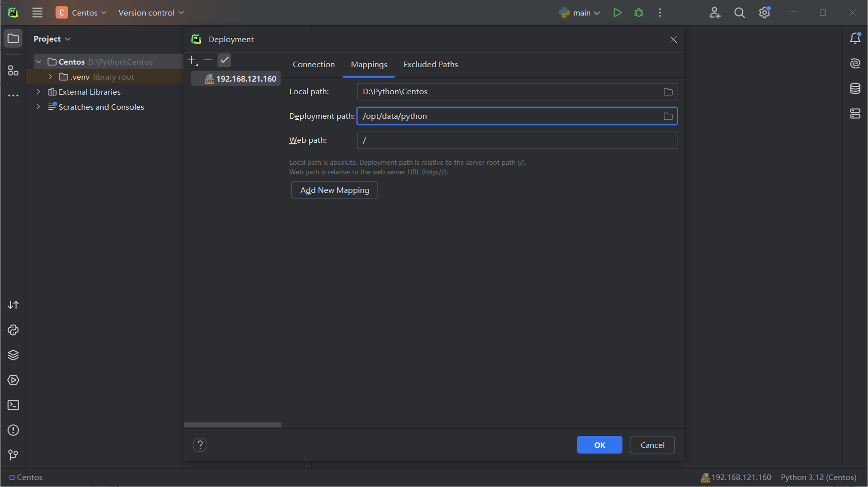Open Search Everywhere magnifier
Screen dimensions: 868x487
pos(739,13)
